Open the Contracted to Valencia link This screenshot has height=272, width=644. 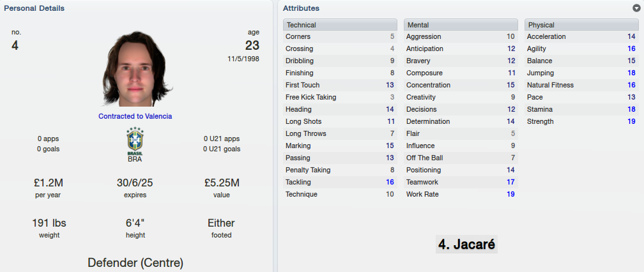click(x=135, y=116)
